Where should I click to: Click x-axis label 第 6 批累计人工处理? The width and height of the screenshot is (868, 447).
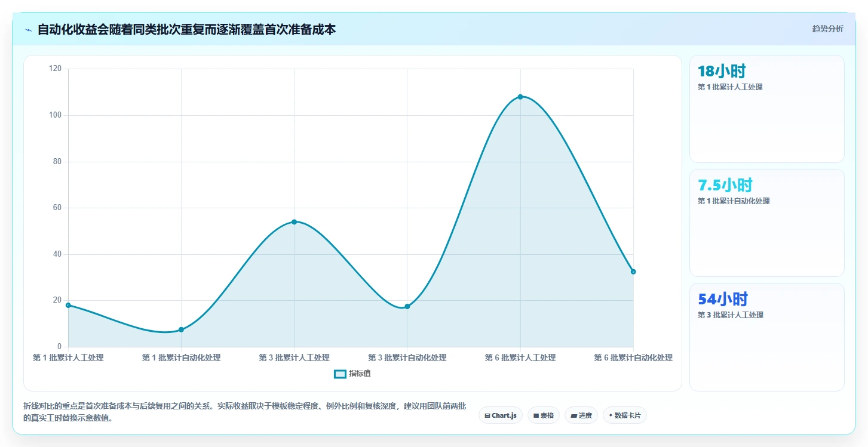point(520,358)
